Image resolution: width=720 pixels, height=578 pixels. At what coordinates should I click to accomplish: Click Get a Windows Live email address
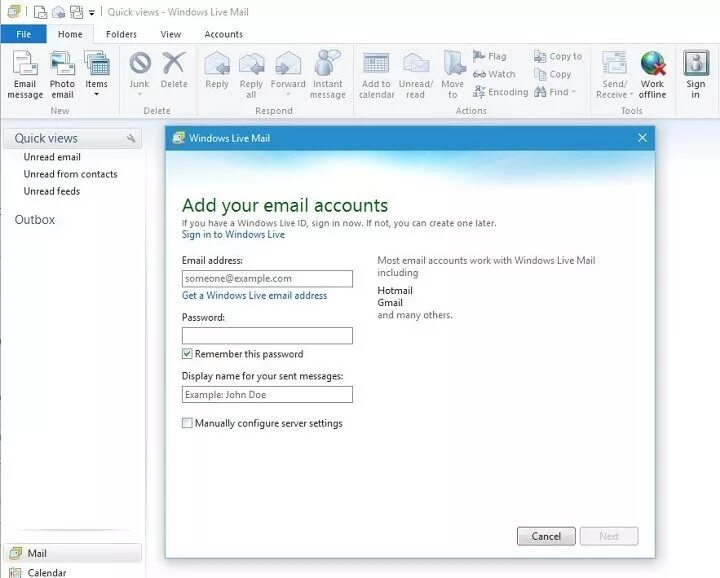[x=254, y=295]
